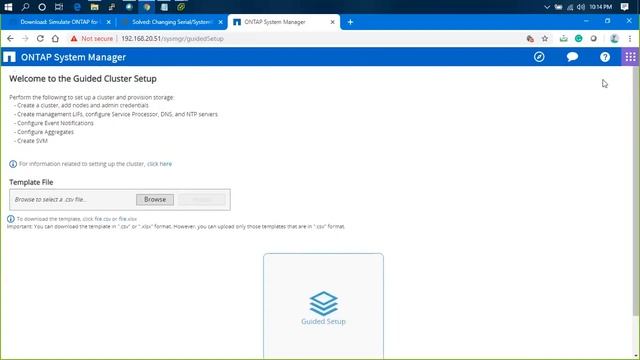Screen dimensions: 640x360
Task: Click the 'Configure Aggregates' list entry
Action: pos(45,132)
